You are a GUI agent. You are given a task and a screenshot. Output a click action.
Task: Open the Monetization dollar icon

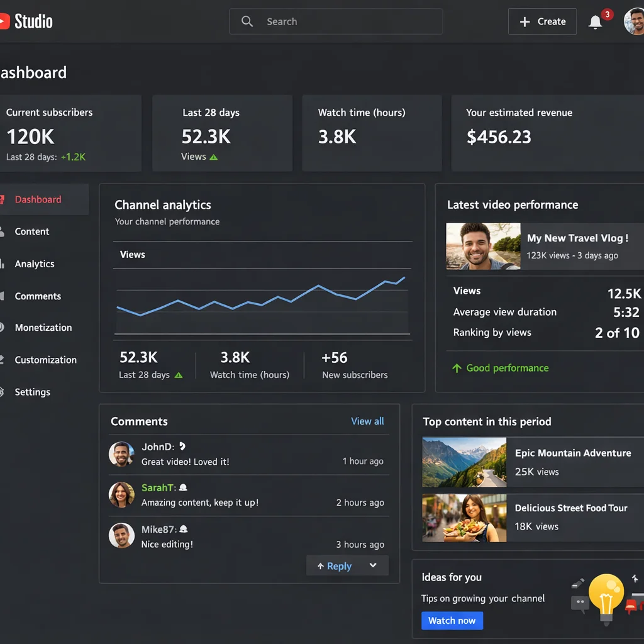click(x=3, y=328)
